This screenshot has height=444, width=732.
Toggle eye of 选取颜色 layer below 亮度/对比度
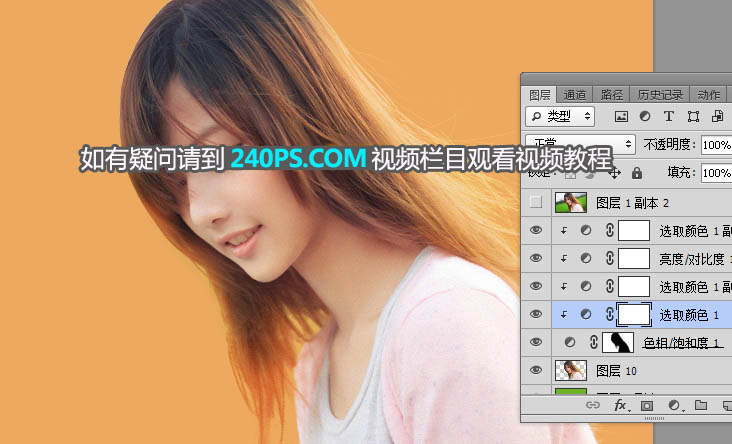(536, 286)
